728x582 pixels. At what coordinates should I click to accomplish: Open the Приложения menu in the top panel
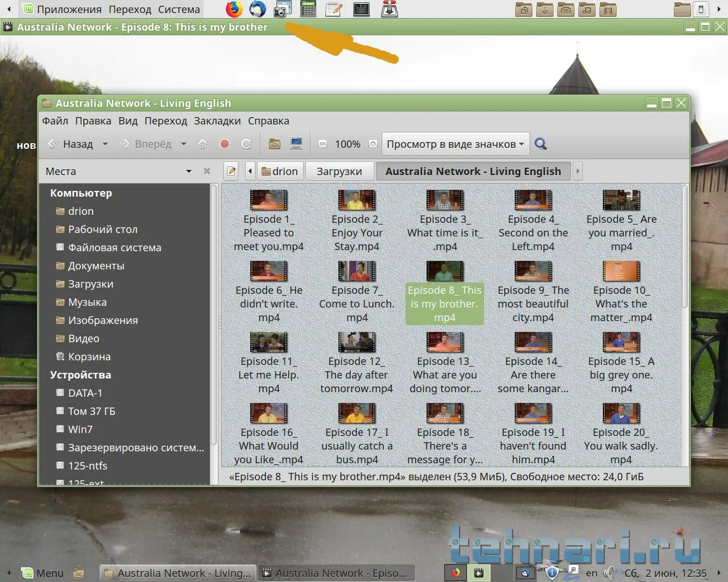point(69,9)
